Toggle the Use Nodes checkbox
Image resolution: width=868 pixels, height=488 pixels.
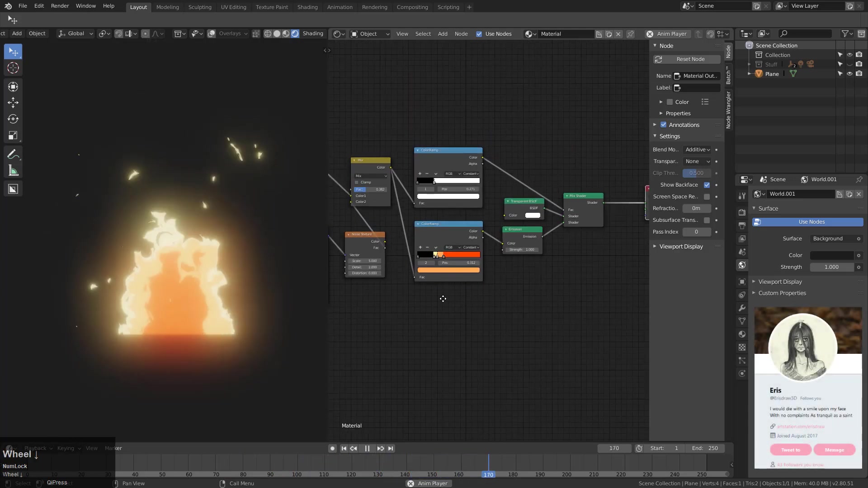[x=479, y=34]
